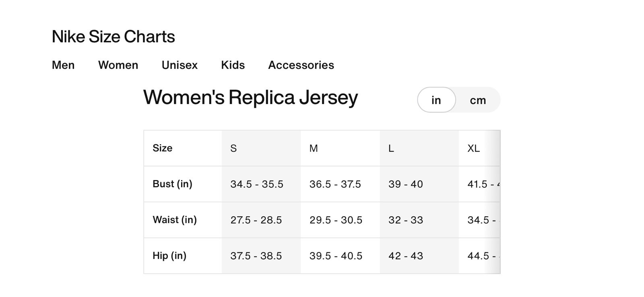Click the 29.5 - 30.5 waist cell

coord(340,220)
